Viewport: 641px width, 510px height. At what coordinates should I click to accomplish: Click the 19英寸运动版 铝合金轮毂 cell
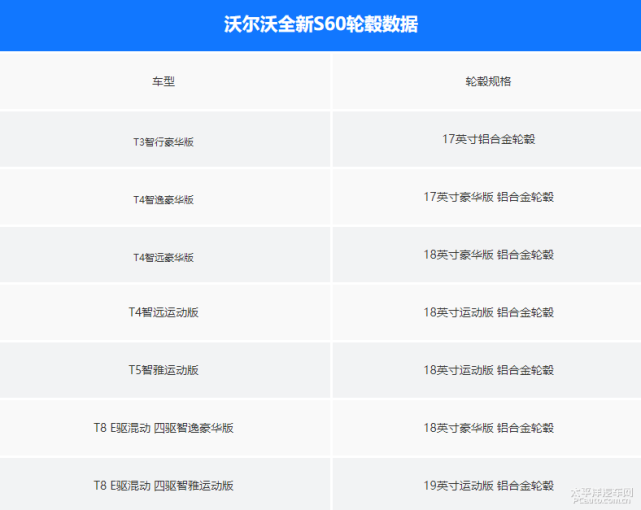tap(488, 485)
